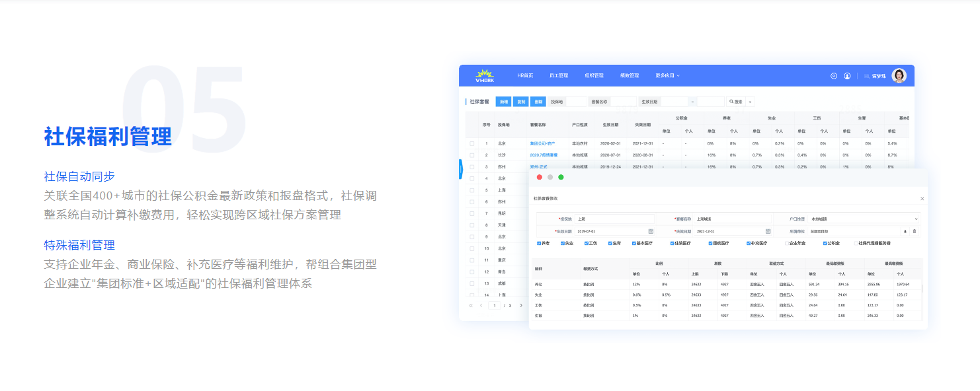Focus the 生效日期 start filter input
980x391 pixels.
674,102
